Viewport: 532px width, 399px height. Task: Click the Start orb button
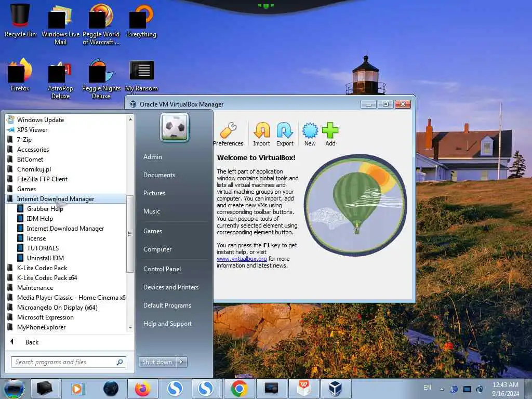14,389
